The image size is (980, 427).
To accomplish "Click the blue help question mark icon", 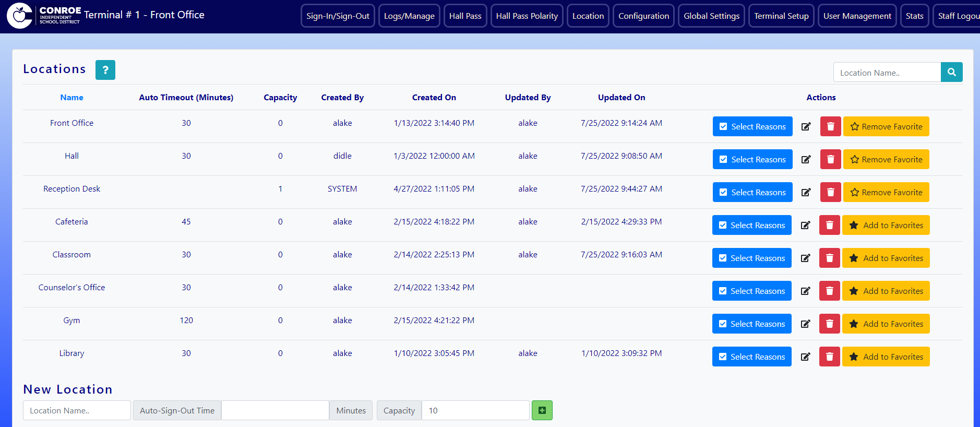I will [x=105, y=70].
